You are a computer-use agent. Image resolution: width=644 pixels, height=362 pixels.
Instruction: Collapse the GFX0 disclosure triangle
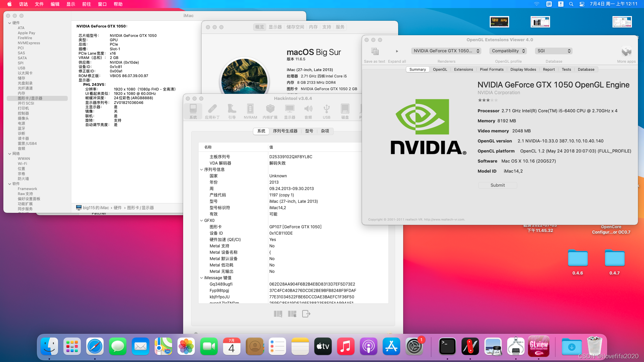(x=202, y=221)
